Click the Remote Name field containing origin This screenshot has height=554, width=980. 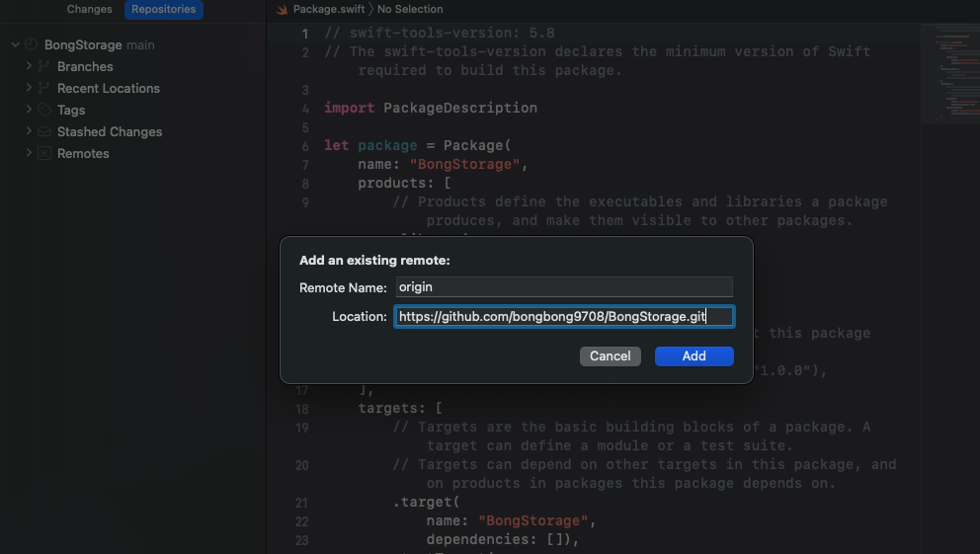(564, 286)
